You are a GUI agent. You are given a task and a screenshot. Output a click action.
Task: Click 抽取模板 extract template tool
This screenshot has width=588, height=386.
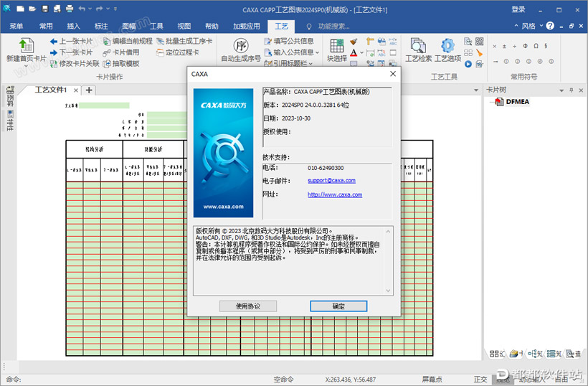(121, 63)
